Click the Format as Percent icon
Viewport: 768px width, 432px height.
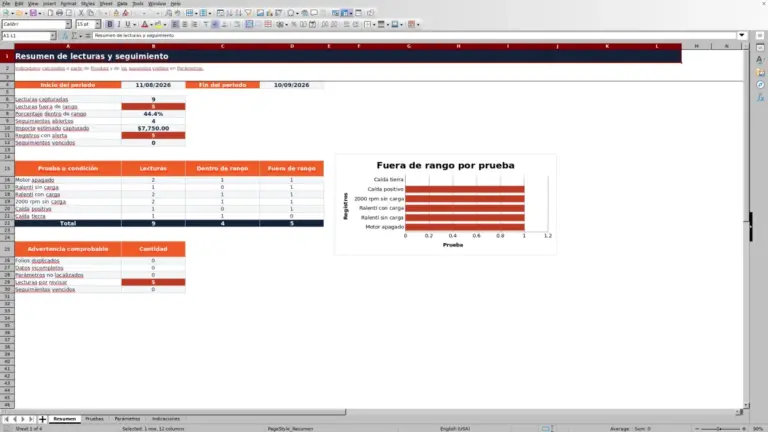pos(294,24)
